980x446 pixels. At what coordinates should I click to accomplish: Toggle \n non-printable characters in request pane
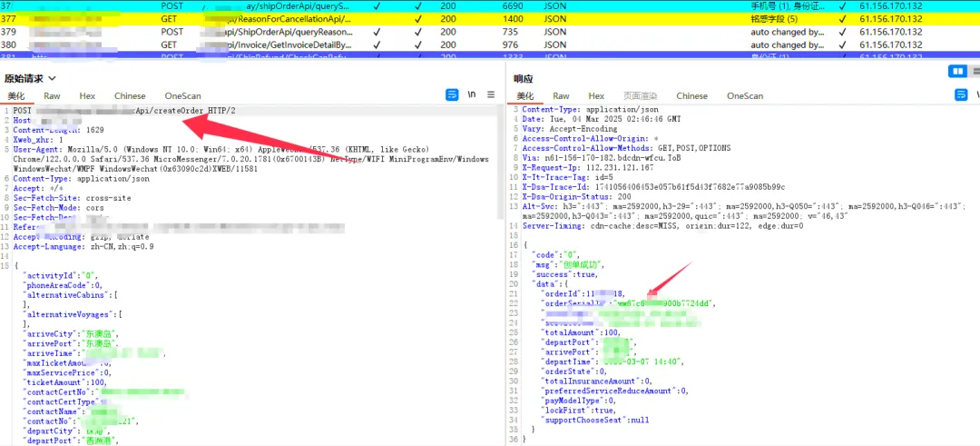[472, 95]
